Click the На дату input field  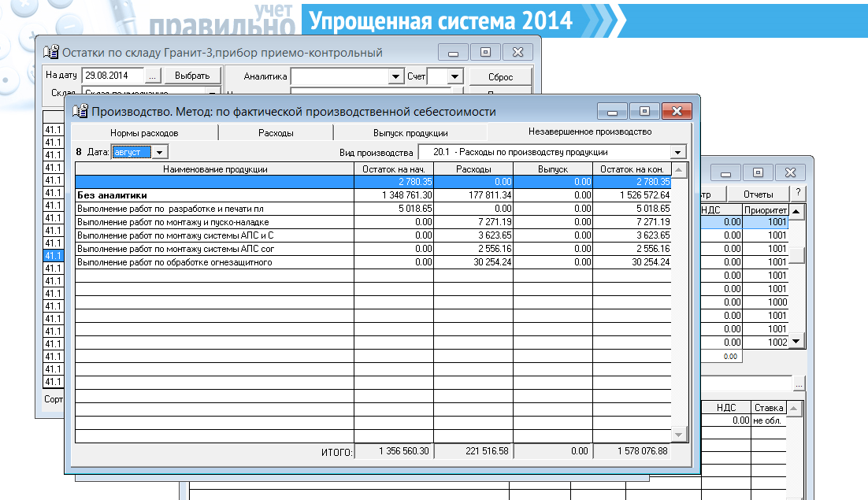[113, 76]
